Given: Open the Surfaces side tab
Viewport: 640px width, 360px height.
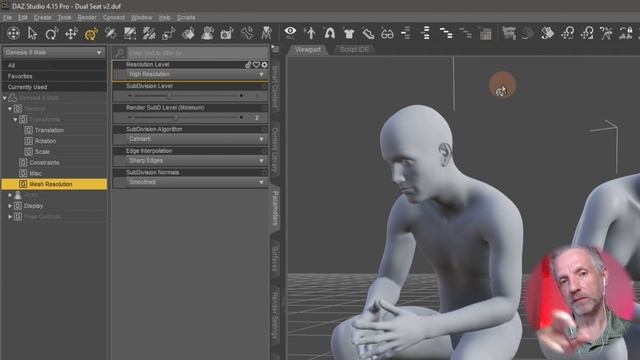Looking at the screenshot, I should (x=275, y=259).
